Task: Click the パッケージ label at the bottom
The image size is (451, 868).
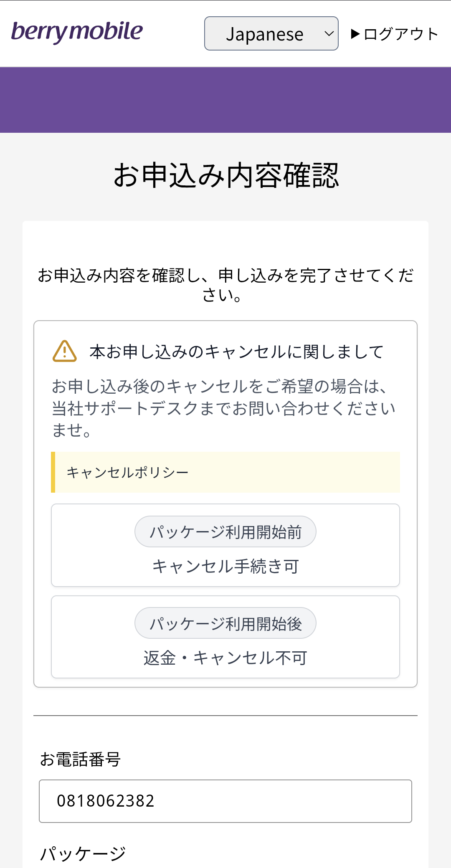Action: coord(83,853)
